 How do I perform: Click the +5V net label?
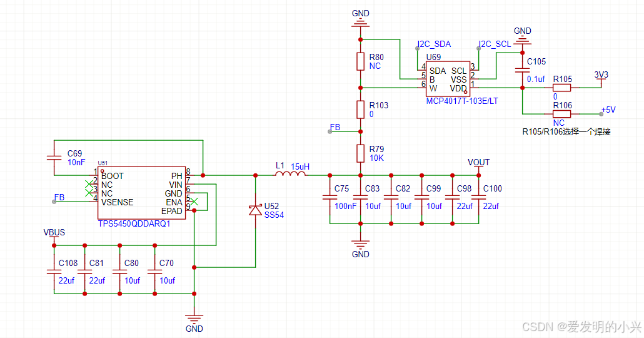[608, 110]
